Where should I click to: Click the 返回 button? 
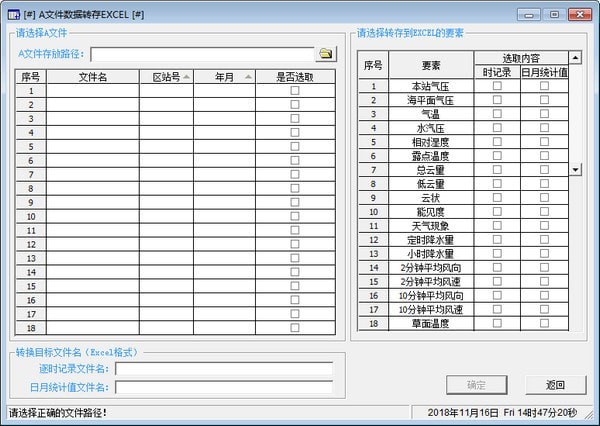pos(556,385)
